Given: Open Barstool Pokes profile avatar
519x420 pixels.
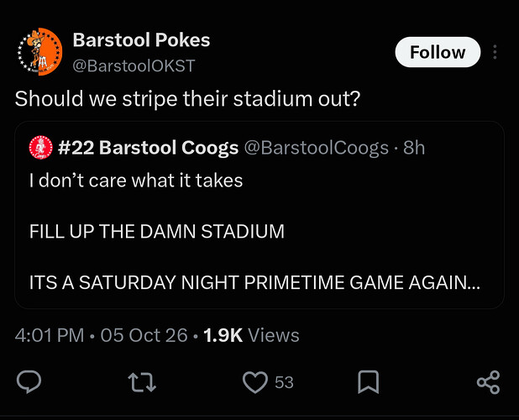Looking at the screenshot, I should tap(39, 51).
